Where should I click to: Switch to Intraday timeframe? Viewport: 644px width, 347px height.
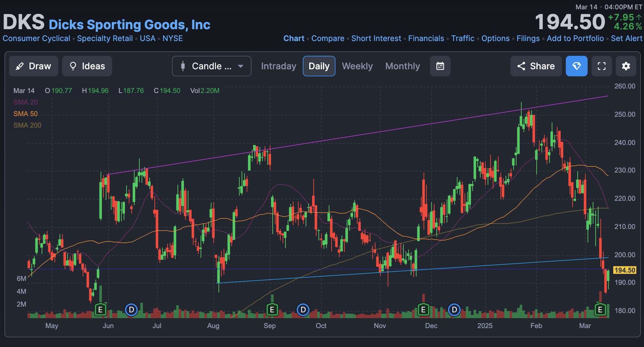tap(278, 66)
